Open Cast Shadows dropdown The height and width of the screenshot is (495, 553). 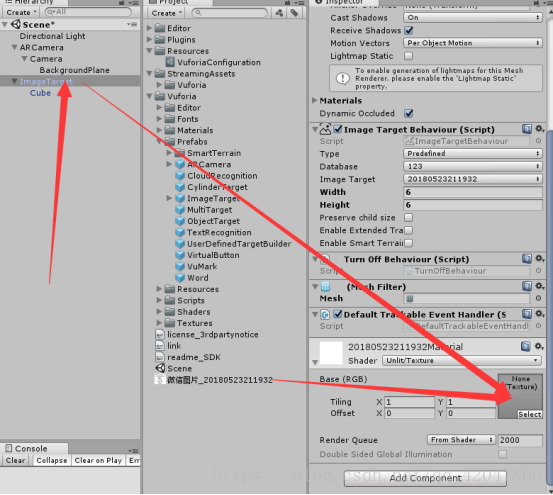tap(473, 17)
